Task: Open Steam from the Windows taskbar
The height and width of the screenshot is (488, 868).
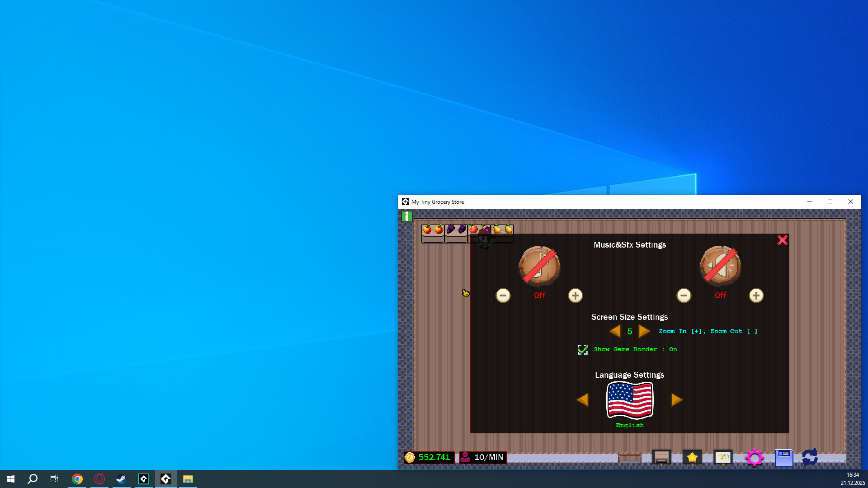Action: [121, 479]
